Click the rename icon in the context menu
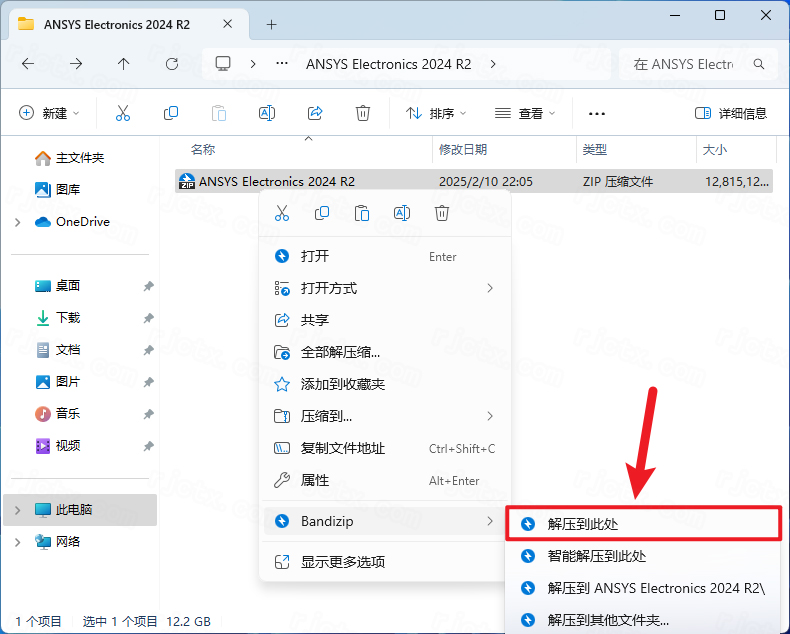 [x=402, y=213]
